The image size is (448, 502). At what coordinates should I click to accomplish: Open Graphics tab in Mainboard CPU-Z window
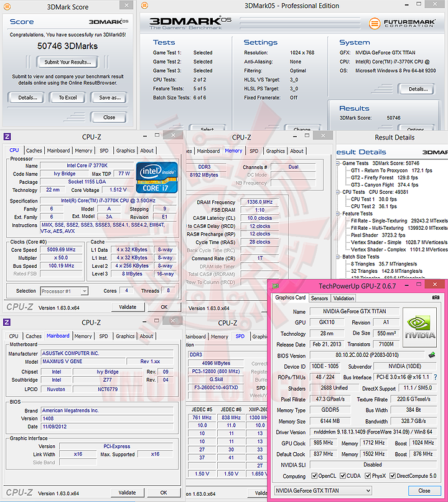[125, 336]
